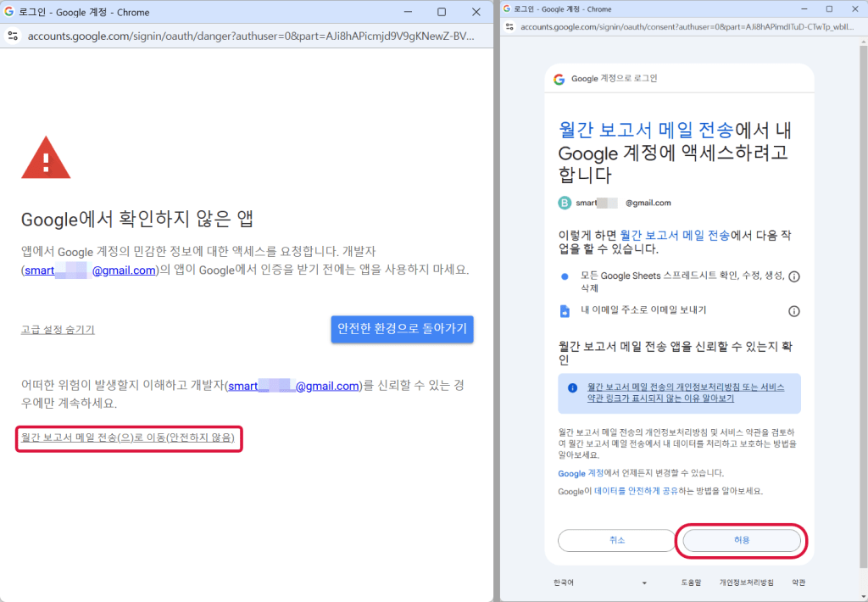Follow the 월간 보고서 메일 전송(으)로 이동 unsafe link
Viewport: 868px width, 602px height.
(128, 438)
